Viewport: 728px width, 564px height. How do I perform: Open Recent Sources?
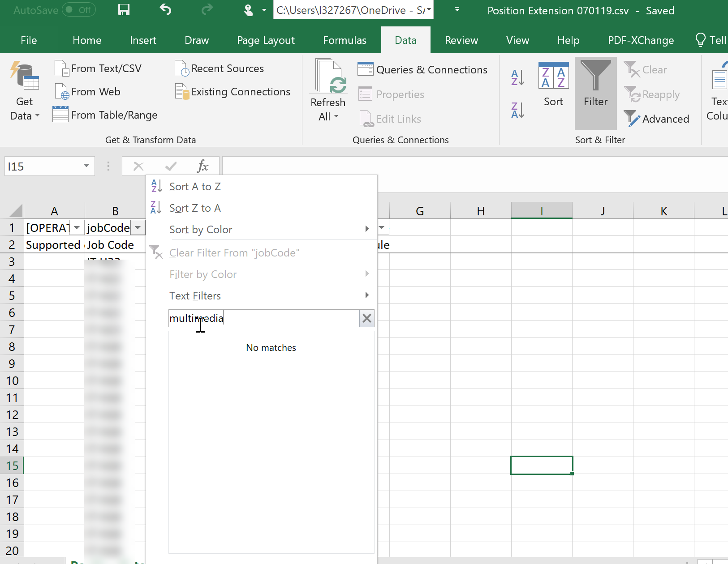pyautogui.click(x=220, y=68)
